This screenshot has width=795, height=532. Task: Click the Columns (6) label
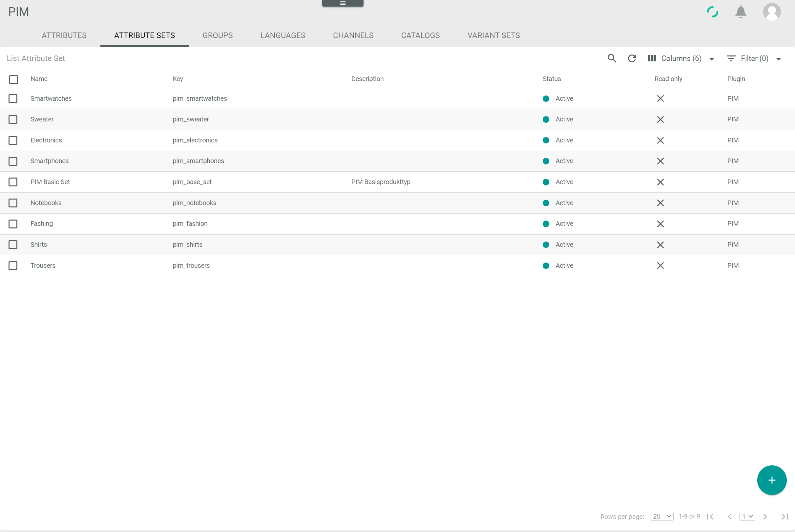681,58
